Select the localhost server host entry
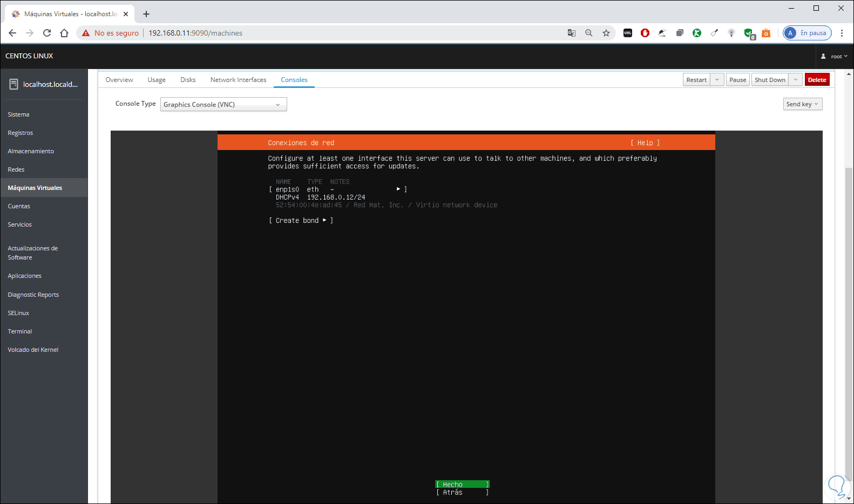 (x=44, y=84)
